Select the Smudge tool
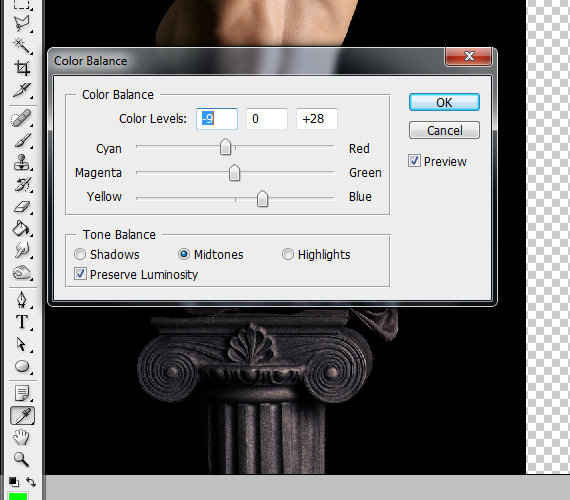Screen dimensions: 570x500 coord(22,251)
